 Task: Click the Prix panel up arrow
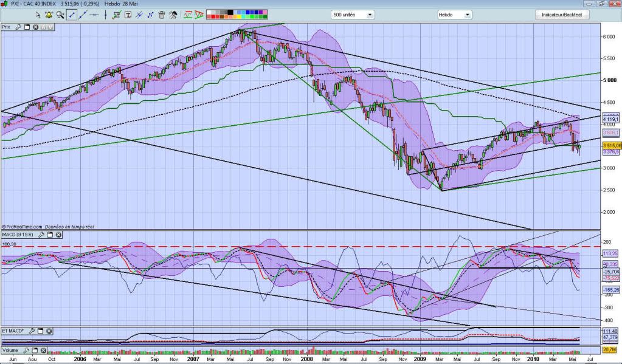(x=44, y=27)
